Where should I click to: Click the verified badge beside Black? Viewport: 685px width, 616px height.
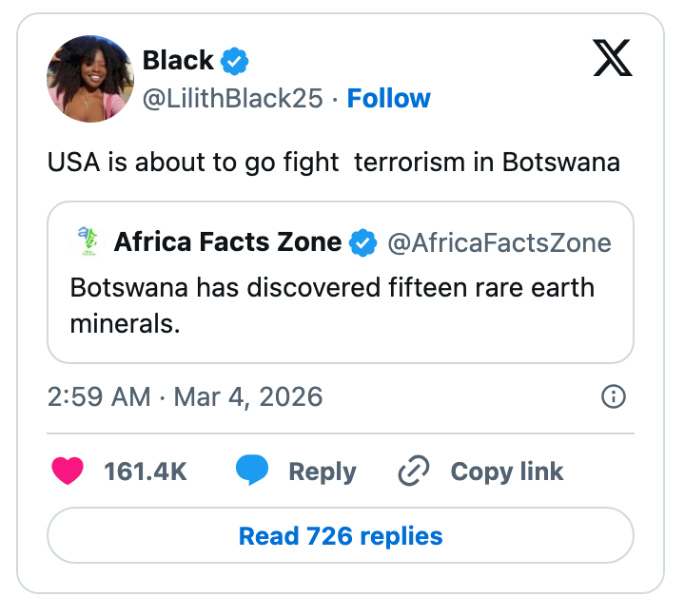pos(235,62)
